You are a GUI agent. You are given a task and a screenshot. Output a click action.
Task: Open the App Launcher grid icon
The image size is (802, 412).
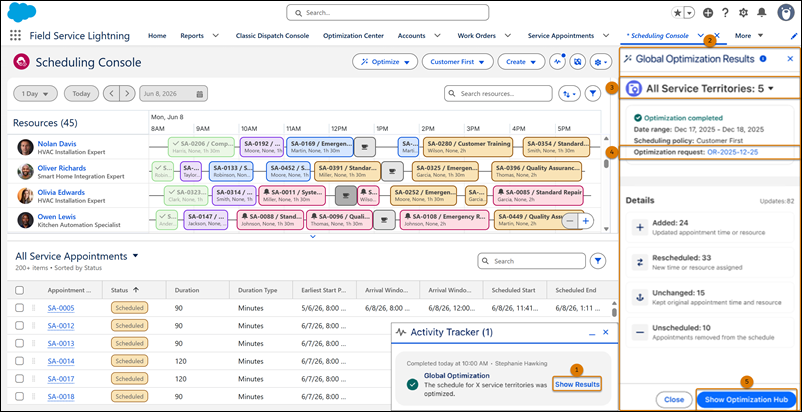[15, 36]
